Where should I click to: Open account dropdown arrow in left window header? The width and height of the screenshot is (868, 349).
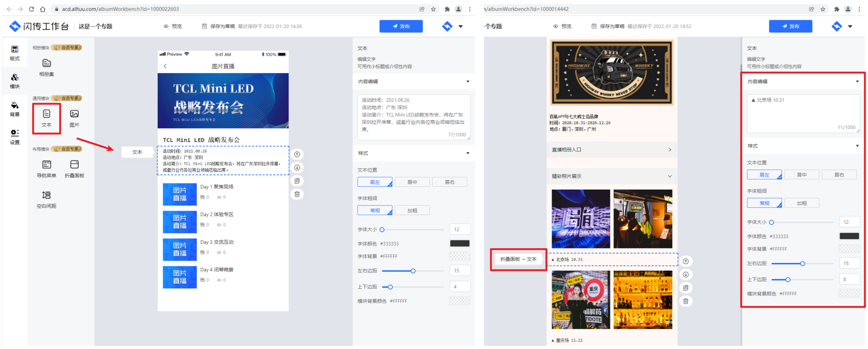tap(461, 27)
